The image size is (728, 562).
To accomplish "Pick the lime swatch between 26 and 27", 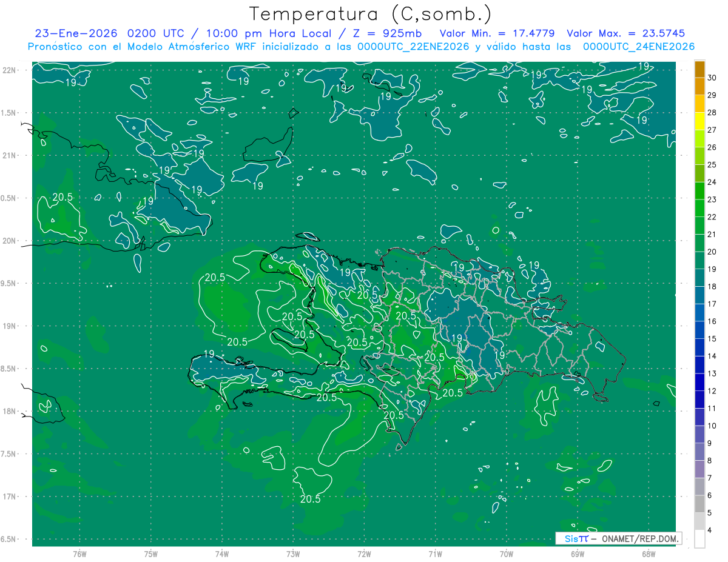I will 699,139.
